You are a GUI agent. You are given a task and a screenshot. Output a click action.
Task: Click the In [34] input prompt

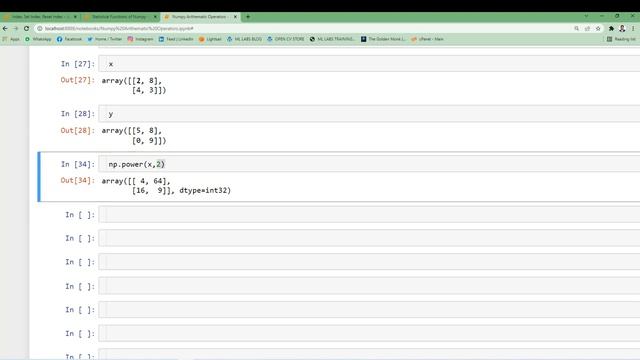[x=78, y=164]
